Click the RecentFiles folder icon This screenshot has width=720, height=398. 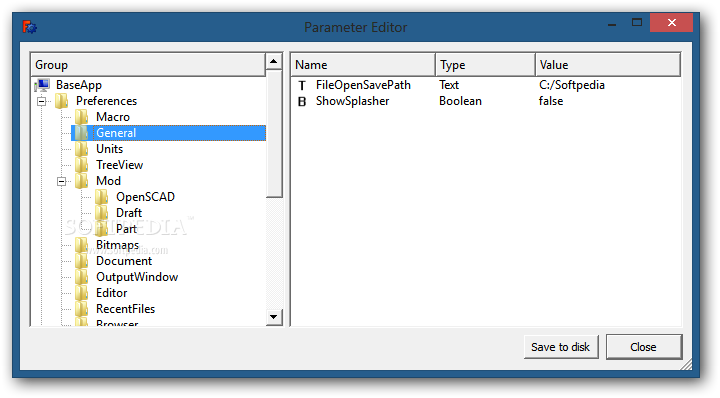click(82, 309)
